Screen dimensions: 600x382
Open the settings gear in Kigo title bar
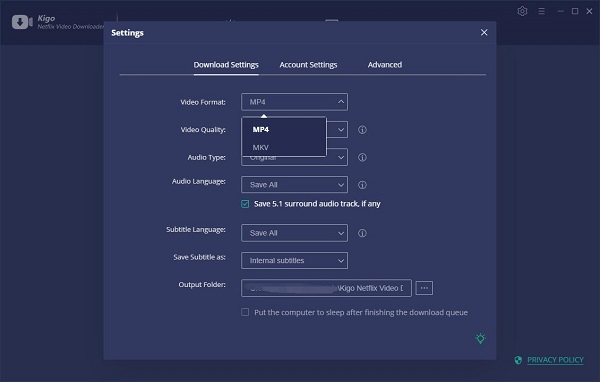pos(522,11)
